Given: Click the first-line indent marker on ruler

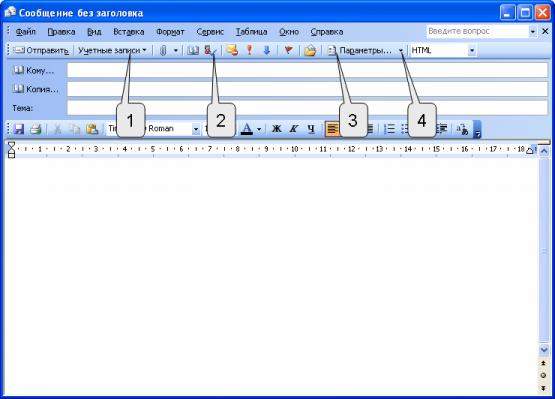Looking at the screenshot, I should (x=11, y=145).
